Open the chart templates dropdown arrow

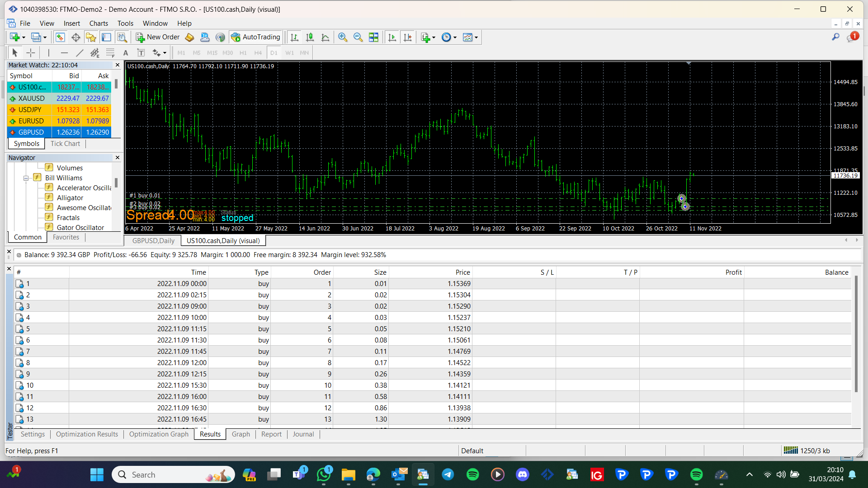tap(476, 38)
